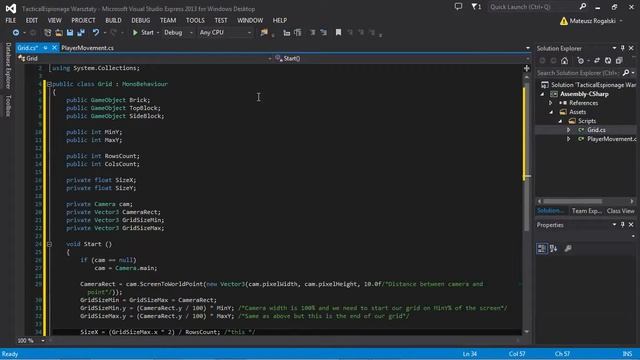Viewport: 640px width, 360px height.
Task: Click the Search Solution Explorer field
Action: point(578,73)
